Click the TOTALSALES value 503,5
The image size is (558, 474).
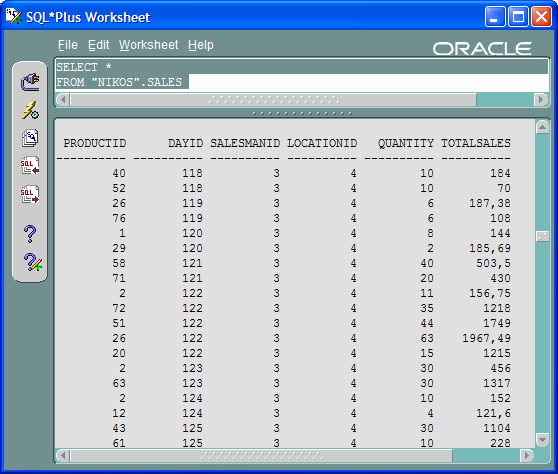pos(493,263)
